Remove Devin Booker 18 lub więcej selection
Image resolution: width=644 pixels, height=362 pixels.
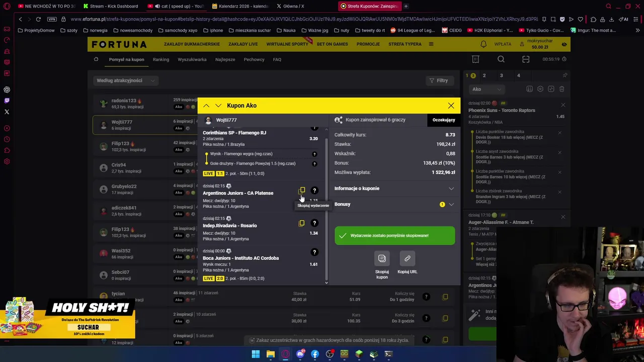pyautogui.click(x=559, y=133)
